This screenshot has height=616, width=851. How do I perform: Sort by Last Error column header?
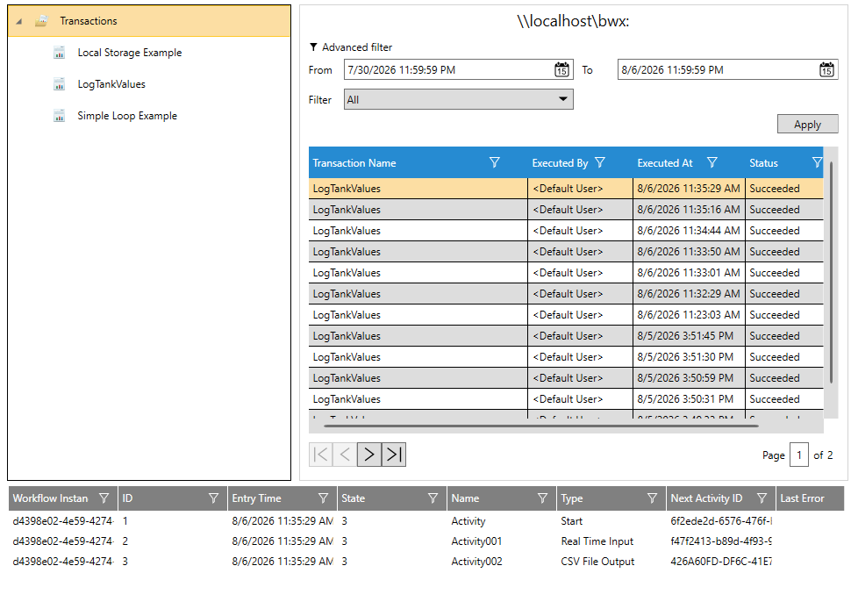(802, 498)
